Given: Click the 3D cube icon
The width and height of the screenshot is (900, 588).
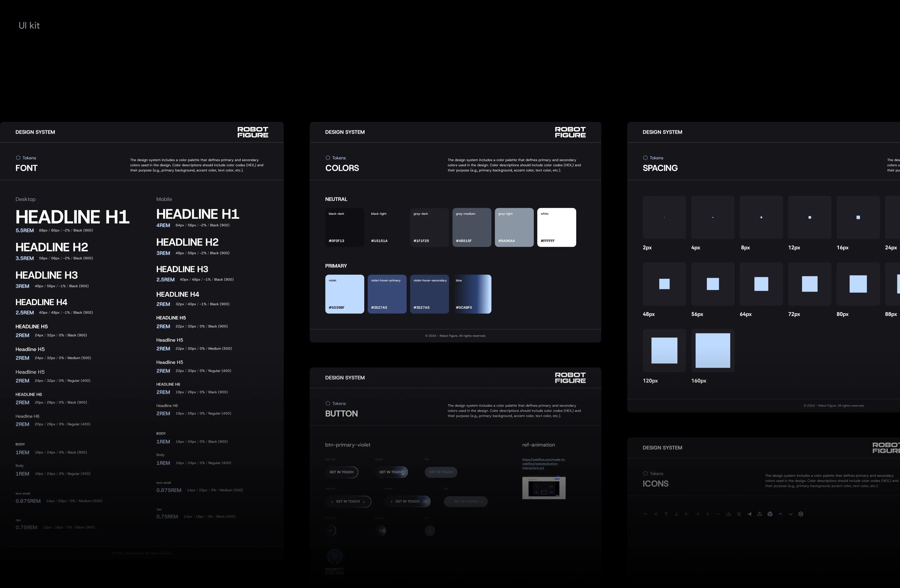Looking at the screenshot, I should click(770, 514).
